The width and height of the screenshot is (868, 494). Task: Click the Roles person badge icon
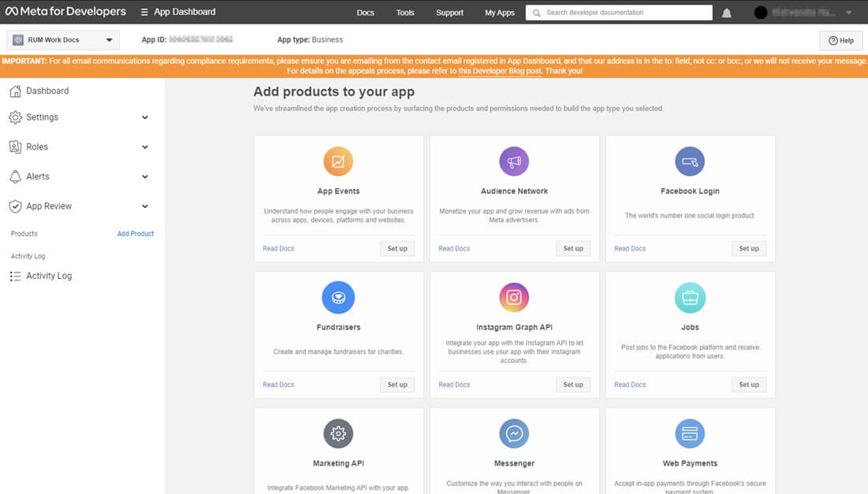pyautogui.click(x=16, y=147)
